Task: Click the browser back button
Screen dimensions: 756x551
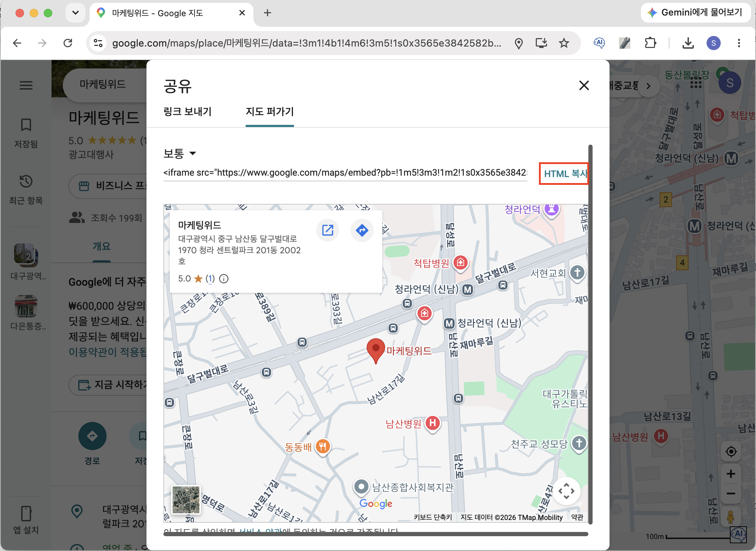Action: 17,43
